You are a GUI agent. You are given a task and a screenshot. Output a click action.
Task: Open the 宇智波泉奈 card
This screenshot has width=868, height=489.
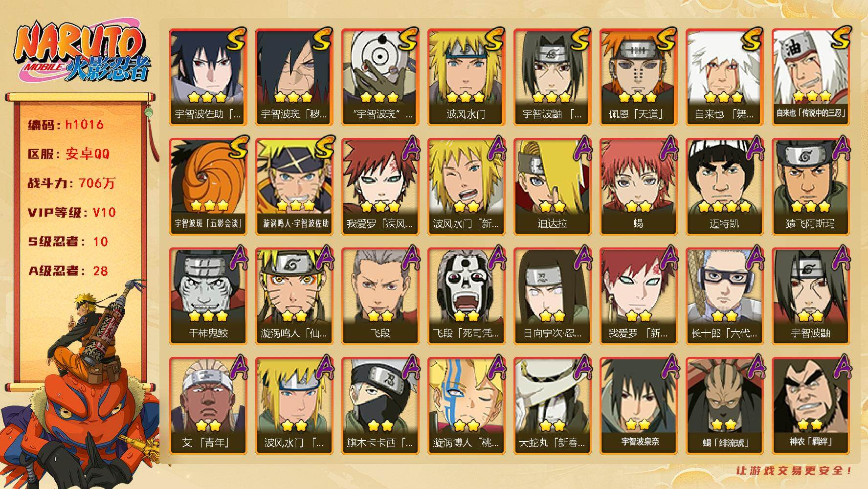click(638, 406)
